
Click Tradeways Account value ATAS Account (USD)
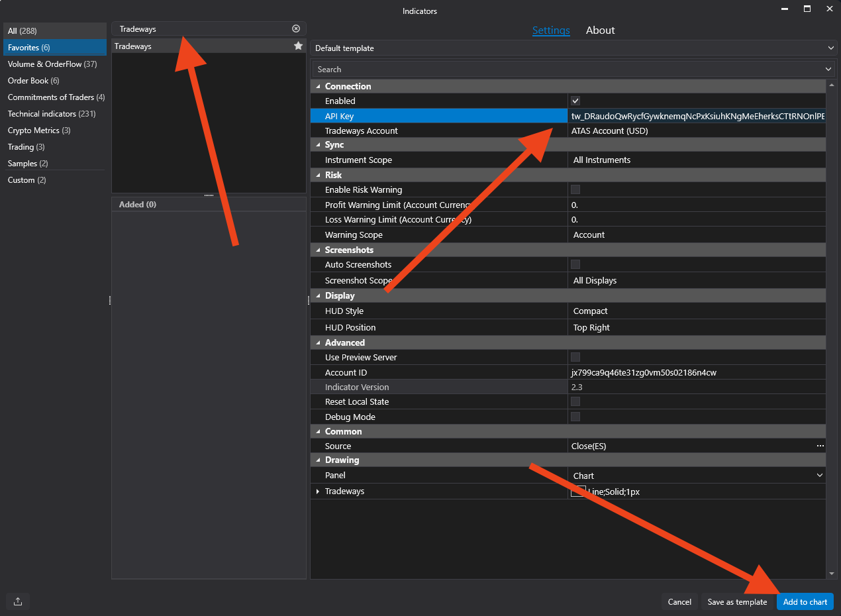pyautogui.click(x=697, y=130)
